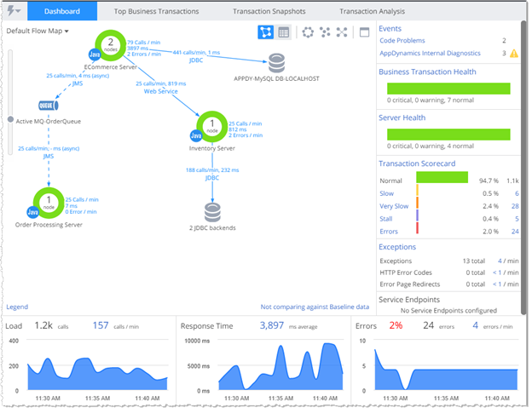Open the Legend link
The width and height of the screenshot is (532, 413).
[17, 307]
